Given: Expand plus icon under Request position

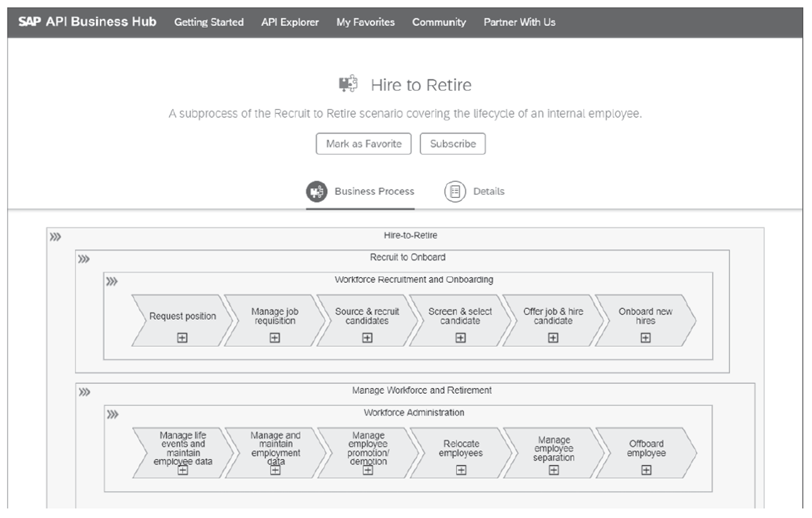Looking at the screenshot, I should pyautogui.click(x=182, y=338).
